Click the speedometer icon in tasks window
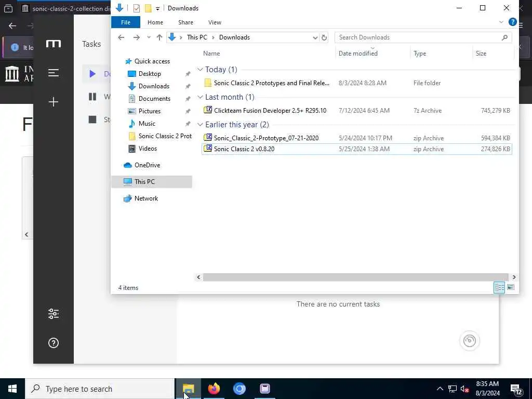Image resolution: width=532 pixels, height=399 pixels. click(x=469, y=341)
